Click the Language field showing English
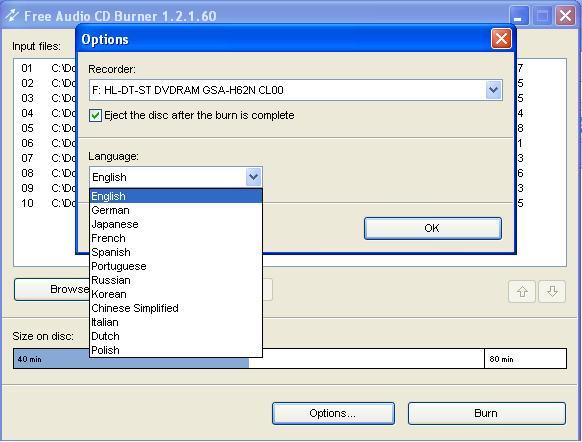The width and height of the screenshot is (582, 442). pyautogui.click(x=176, y=177)
